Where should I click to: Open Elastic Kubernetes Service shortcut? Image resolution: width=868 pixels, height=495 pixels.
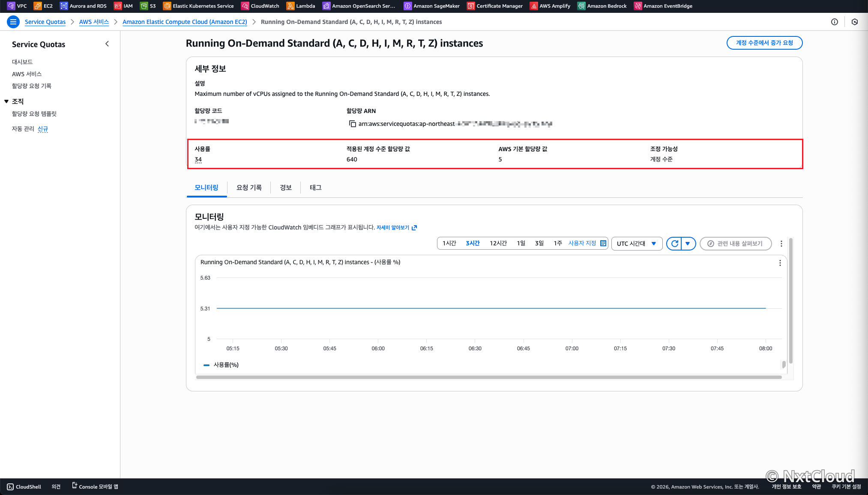pyautogui.click(x=198, y=6)
